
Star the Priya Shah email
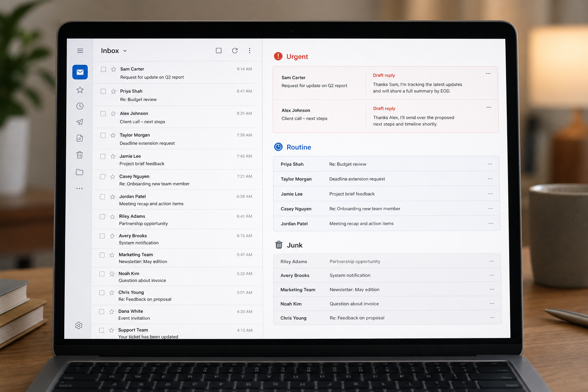tap(113, 91)
